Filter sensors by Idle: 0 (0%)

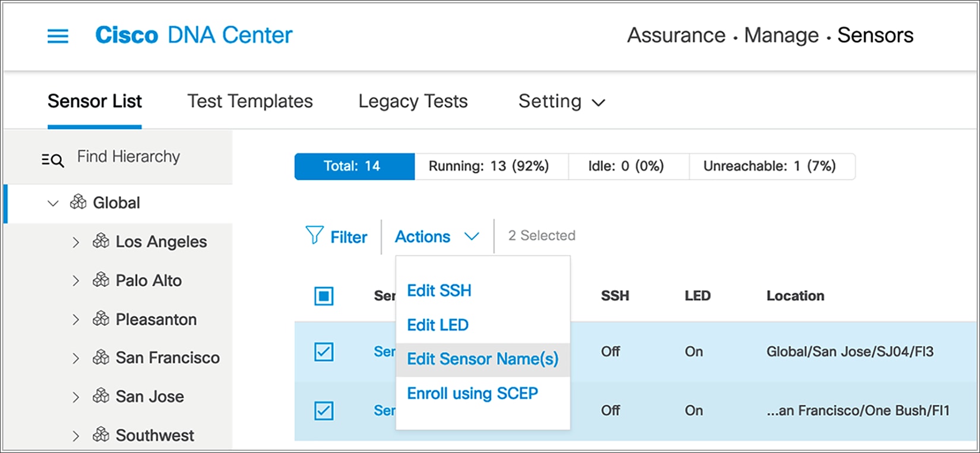(x=628, y=166)
